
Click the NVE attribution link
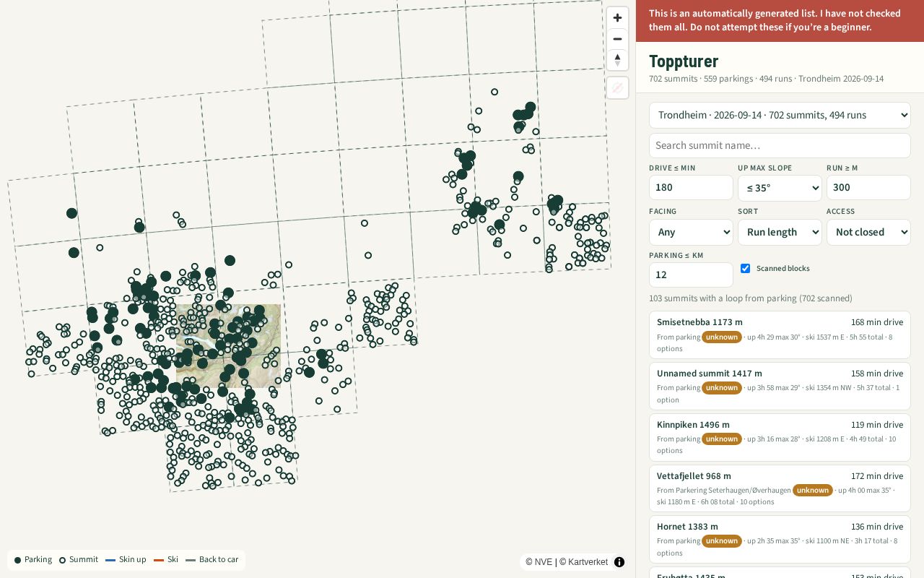(539, 562)
